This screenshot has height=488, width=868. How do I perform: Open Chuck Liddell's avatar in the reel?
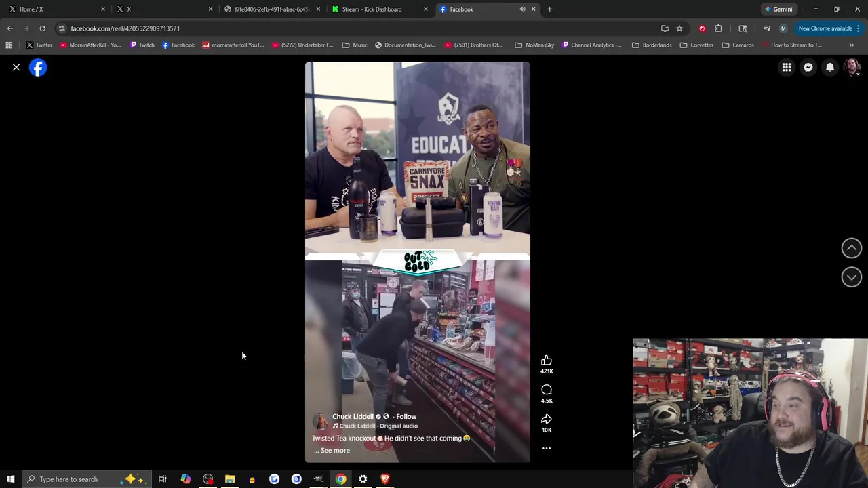320,421
